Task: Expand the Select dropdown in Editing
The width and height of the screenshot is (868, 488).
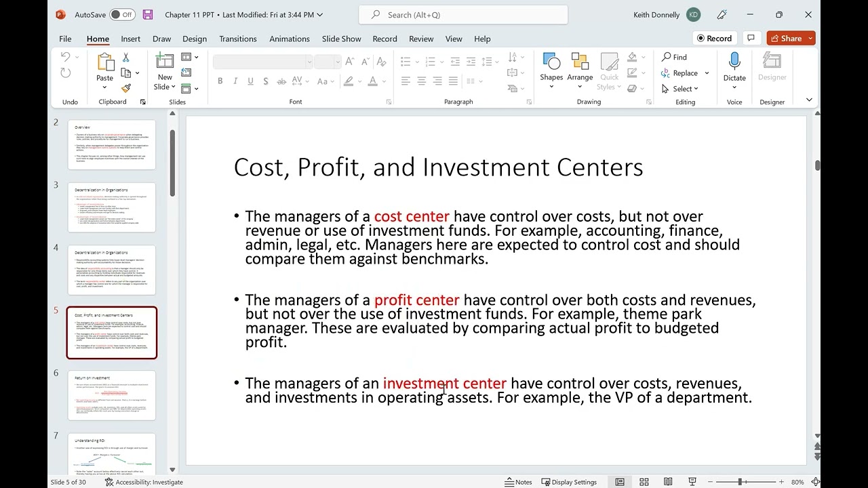Action: [680, 89]
